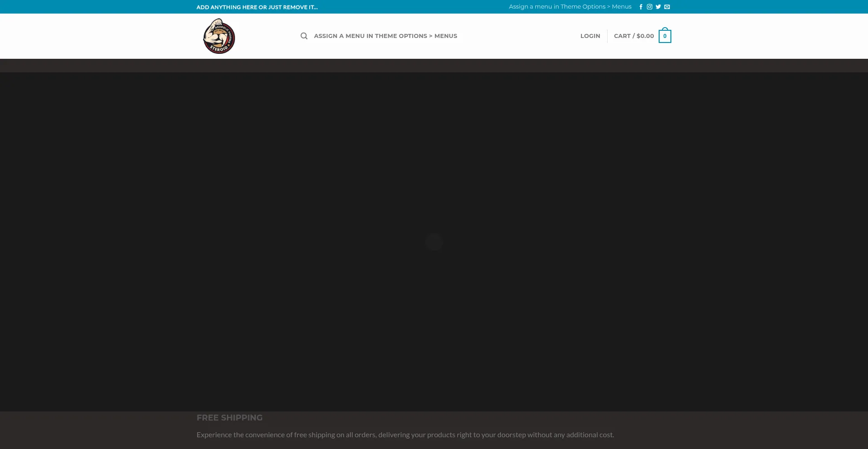The height and width of the screenshot is (449, 868).
Task: Visit the Instagram profile icon
Action: 649,7
